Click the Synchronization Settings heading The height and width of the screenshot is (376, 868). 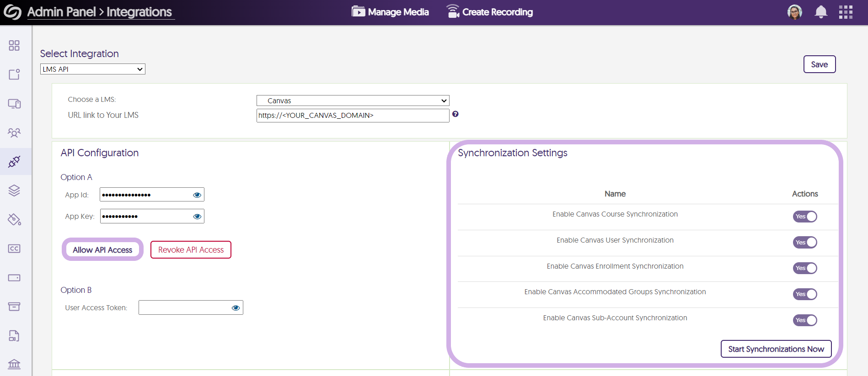(513, 153)
